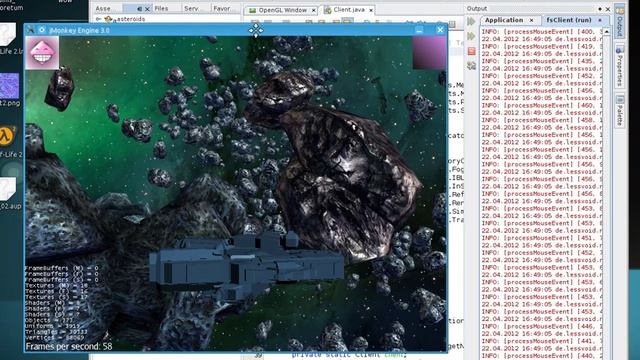Click the move cursor handle on jMonkey title bar

(x=256, y=30)
